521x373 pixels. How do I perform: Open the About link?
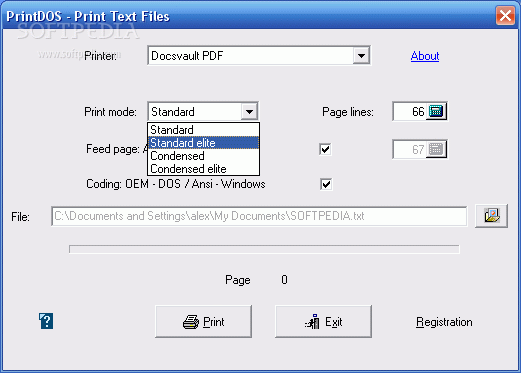pyautogui.click(x=425, y=56)
